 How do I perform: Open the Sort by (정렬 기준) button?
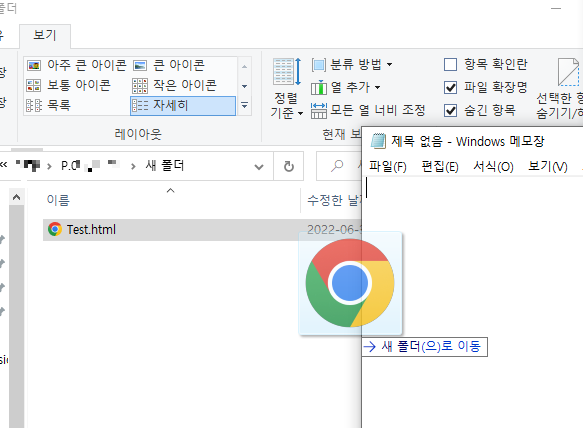tap(286, 89)
